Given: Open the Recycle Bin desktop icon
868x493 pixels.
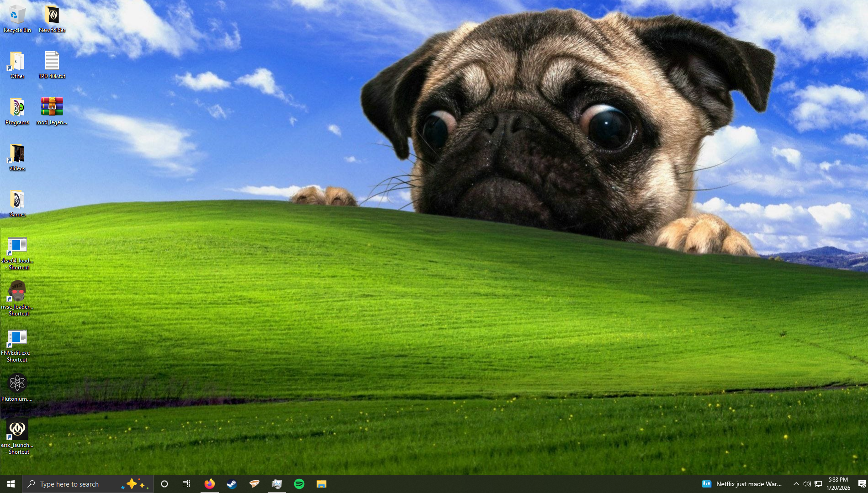Looking at the screenshot, I should coord(17,18).
